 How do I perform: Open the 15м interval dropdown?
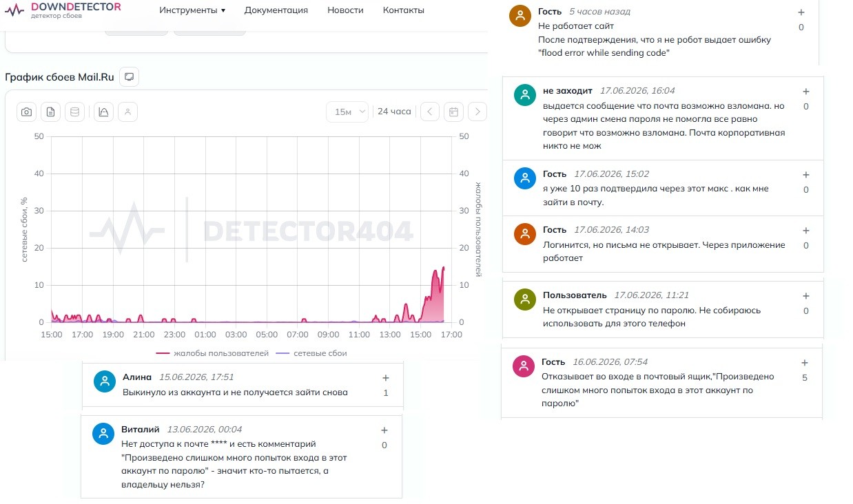tap(347, 112)
